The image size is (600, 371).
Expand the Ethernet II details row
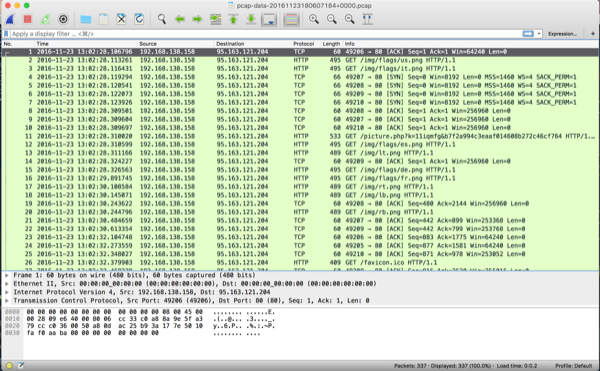[7, 283]
